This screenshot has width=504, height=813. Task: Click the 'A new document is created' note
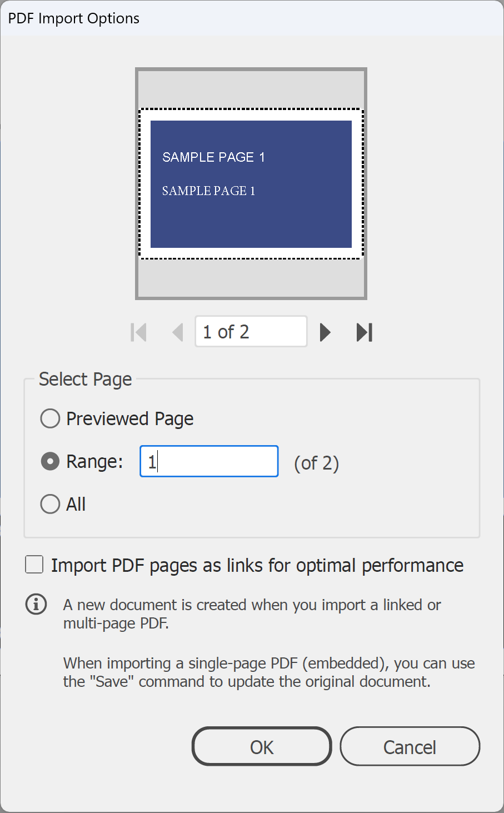click(252, 614)
